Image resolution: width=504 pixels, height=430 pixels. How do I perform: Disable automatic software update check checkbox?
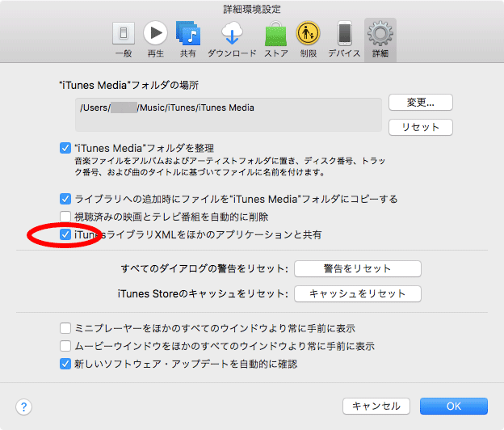65,364
